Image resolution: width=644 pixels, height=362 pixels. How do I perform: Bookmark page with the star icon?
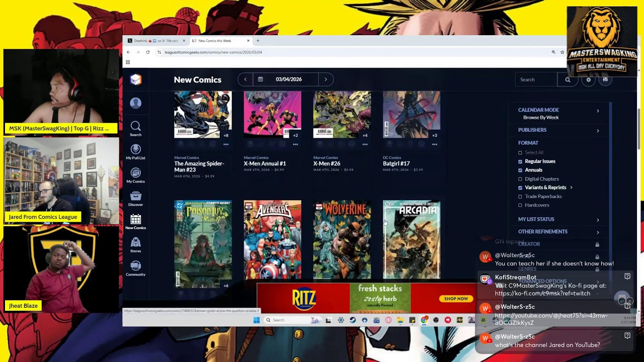[562, 52]
